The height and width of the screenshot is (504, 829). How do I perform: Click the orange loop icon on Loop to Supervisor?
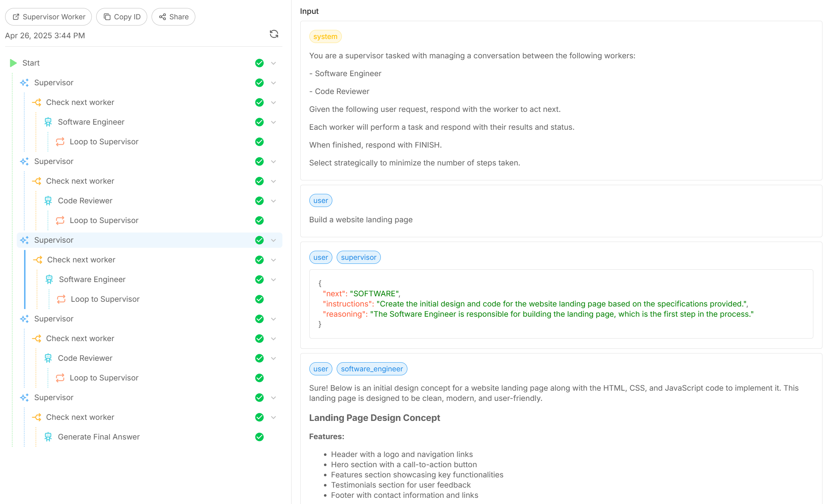[x=60, y=141]
